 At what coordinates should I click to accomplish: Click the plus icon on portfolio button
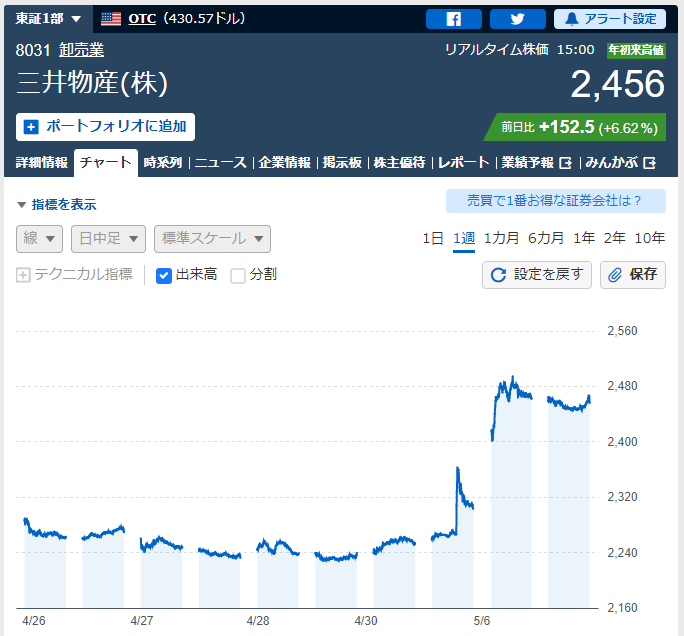(x=31, y=127)
